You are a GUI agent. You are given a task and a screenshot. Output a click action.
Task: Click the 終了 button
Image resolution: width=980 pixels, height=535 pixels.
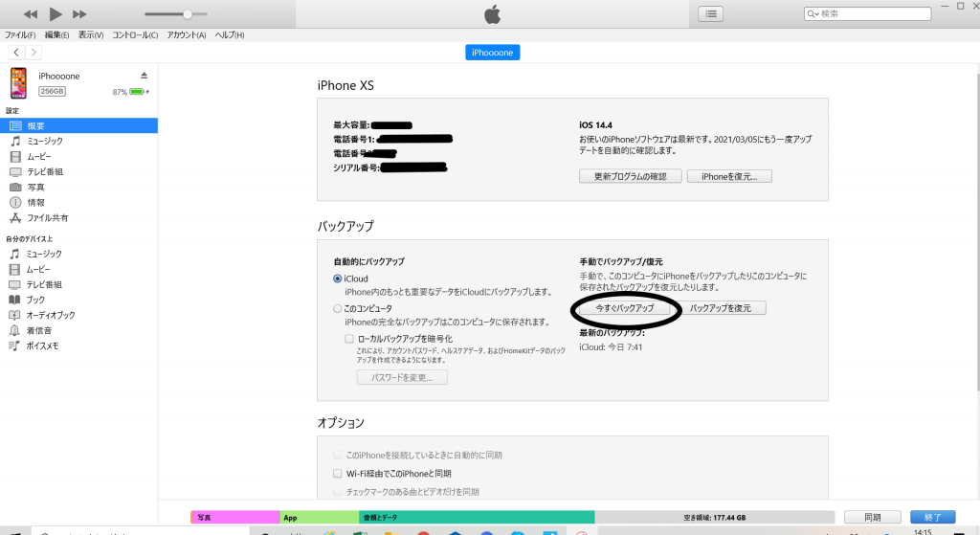tap(932, 517)
